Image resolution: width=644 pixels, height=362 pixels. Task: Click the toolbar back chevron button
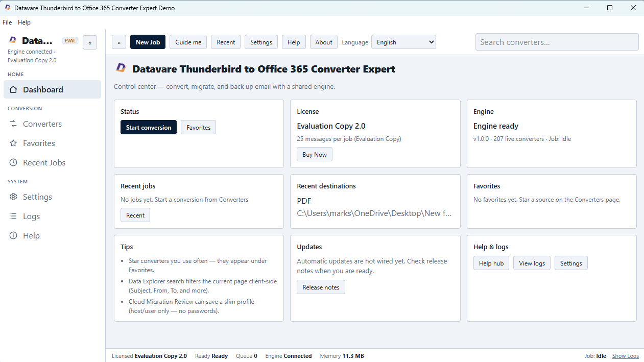(119, 42)
